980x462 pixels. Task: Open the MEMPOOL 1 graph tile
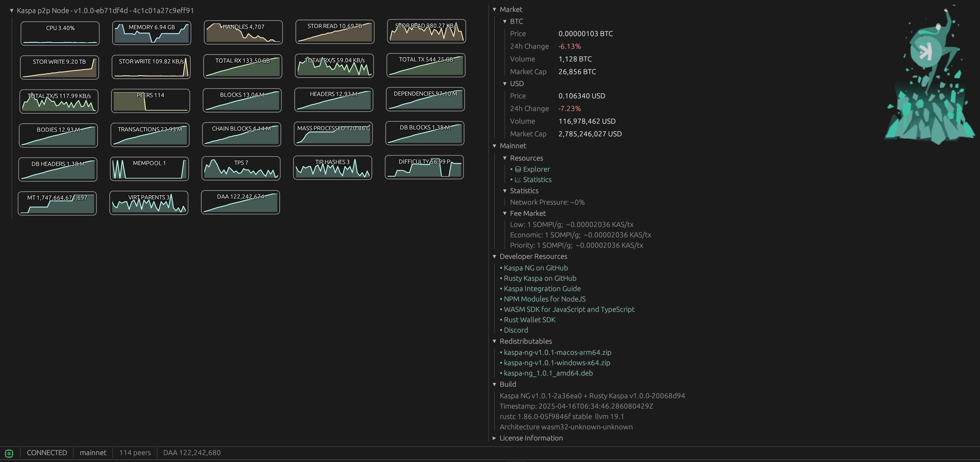click(x=149, y=169)
